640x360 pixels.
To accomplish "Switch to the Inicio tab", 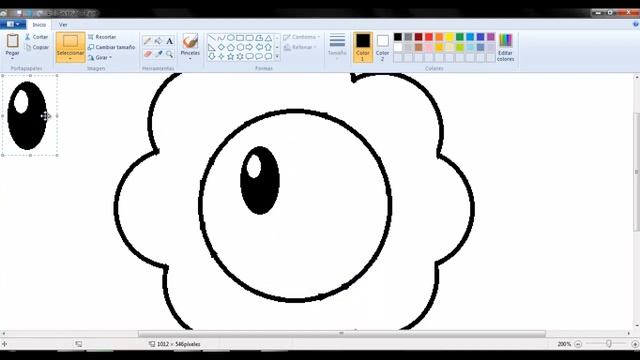I will 39,25.
